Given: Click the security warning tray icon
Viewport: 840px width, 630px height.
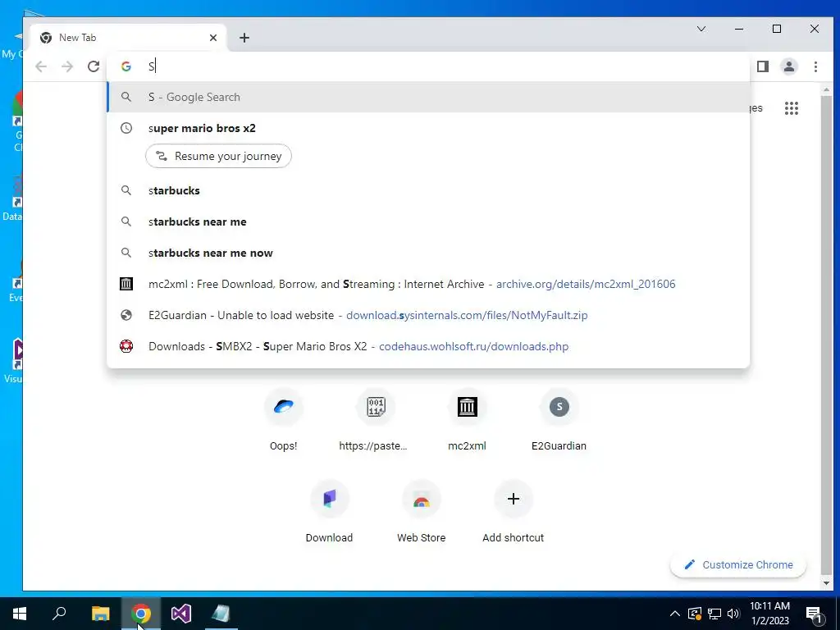Looking at the screenshot, I should (695, 614).
